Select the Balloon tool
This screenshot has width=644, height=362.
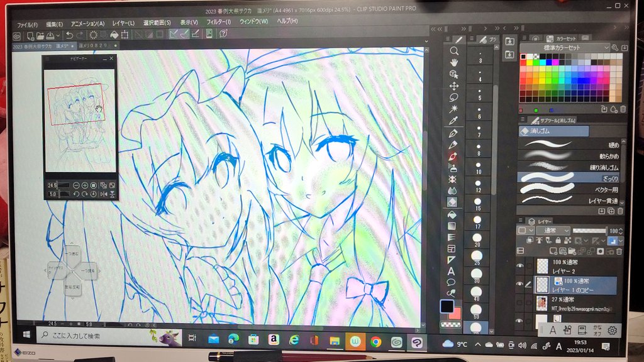[x=451, y=282]
